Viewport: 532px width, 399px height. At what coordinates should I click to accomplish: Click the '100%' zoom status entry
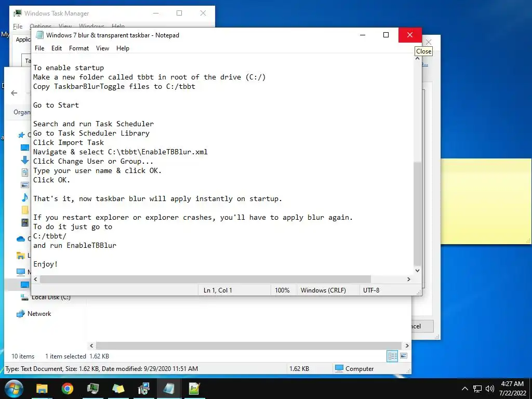tap(282, 290)
